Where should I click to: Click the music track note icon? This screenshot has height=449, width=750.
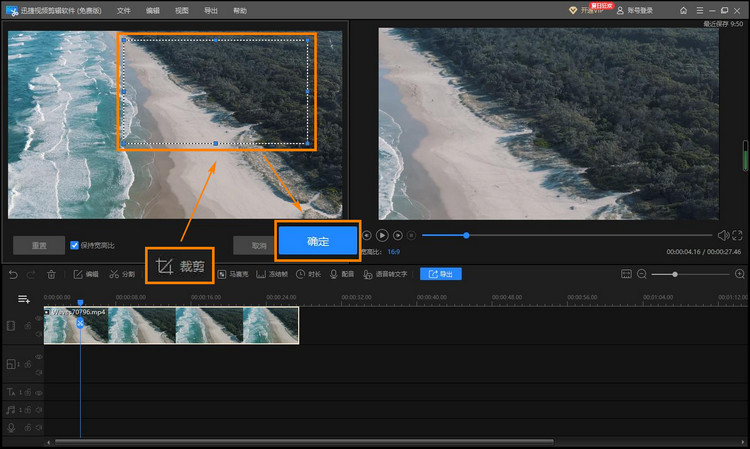[x=11, y=410]
